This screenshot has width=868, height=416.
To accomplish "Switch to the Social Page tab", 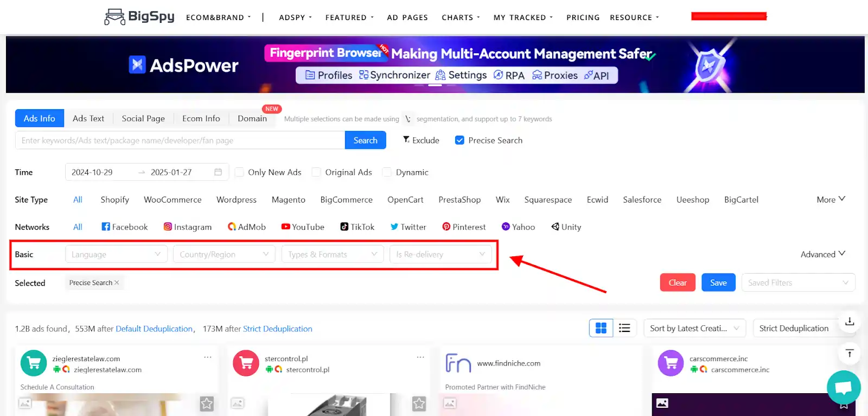I will tap(143, 118).
